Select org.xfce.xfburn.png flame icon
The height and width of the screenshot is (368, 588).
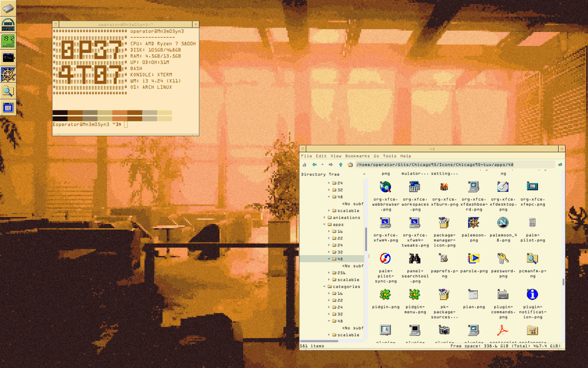(x=444, y=186)
